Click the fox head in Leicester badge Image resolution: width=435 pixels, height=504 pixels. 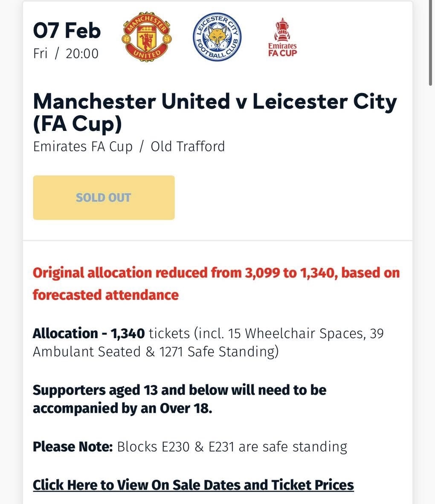217,37
